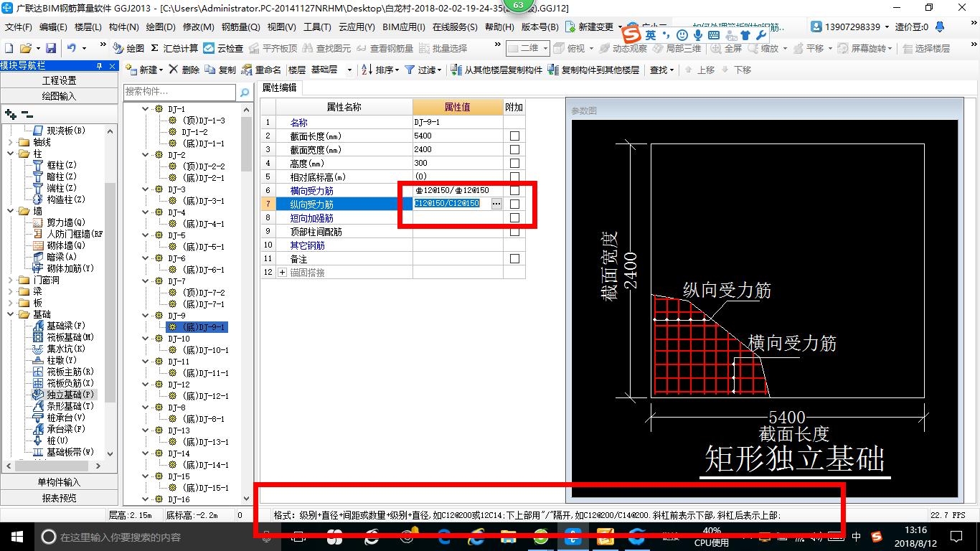Screen dimensions: 980x551
Task: Click the 截面长度 value cell 5400
Action: (458, 136)
